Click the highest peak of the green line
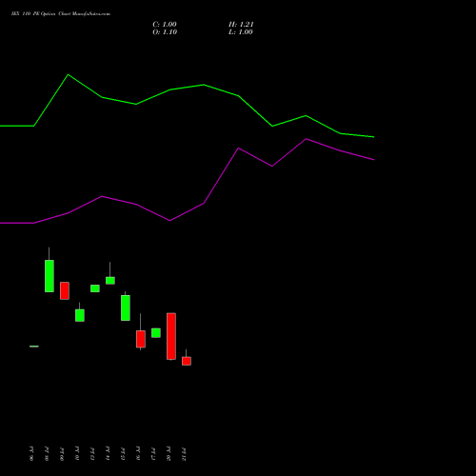Viewport: 476px width, 476px height. [x=69, y=75]
